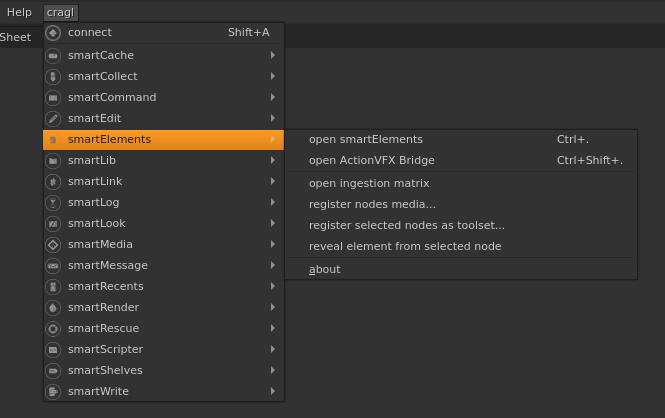The width and height of the screenshot is (665, 418).
Task: Click the smartLib folder icon
Action: point(53,161)
